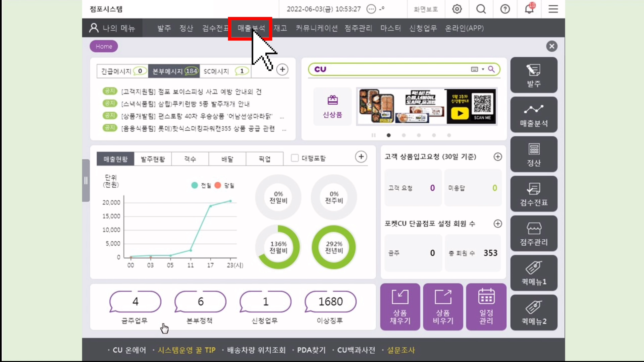Click the notification bell icon
The width and height of the screenshot is (644, 362).
pyautogui.click(x=529, y=9)
